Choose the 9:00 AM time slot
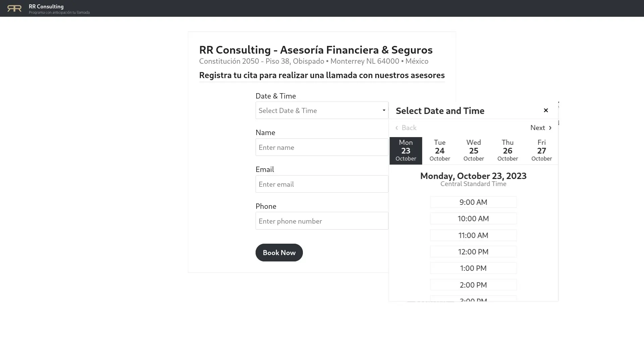This screenshot has height=362, width=644. click(473, 202)
